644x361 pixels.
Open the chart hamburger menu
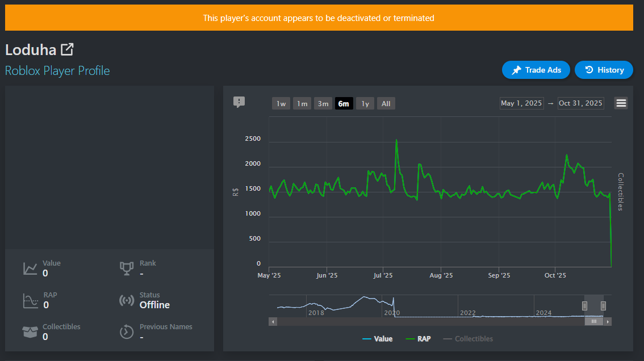tap(621, 103)
